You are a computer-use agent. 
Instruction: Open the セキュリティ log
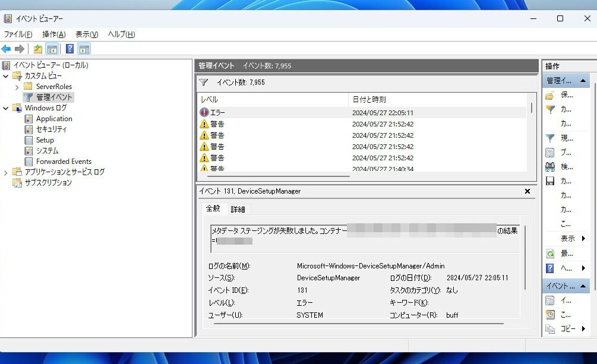(52, 129)
